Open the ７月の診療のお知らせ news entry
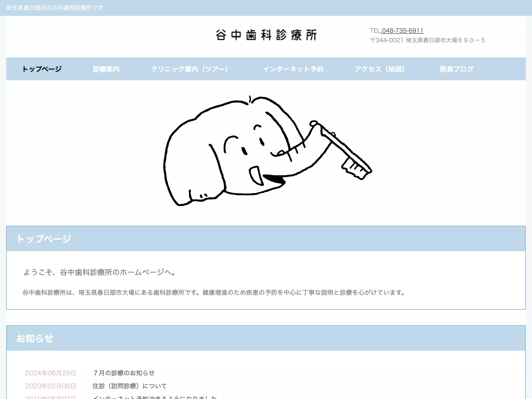 124,373
